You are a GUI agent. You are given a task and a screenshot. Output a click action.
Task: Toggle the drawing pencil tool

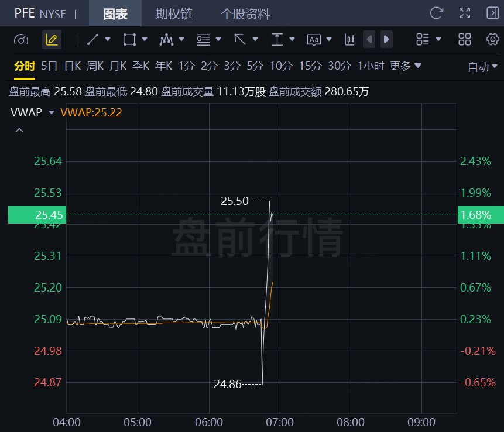[x=52, y=40]
